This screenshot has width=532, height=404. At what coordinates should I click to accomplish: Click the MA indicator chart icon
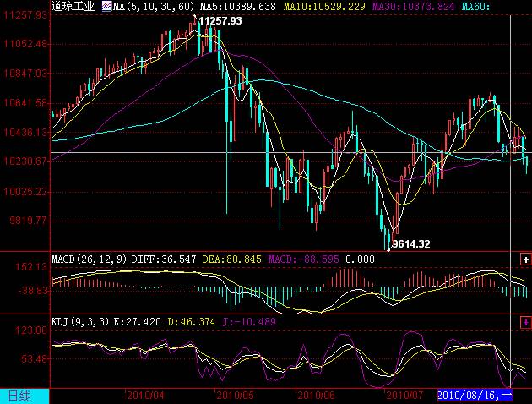[106, 6]
